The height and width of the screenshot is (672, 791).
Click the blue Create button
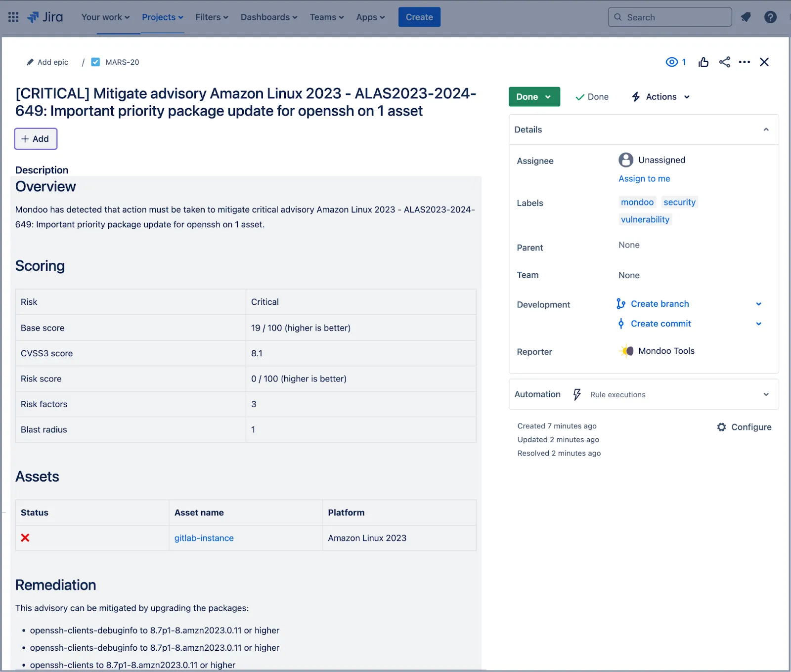419,17
